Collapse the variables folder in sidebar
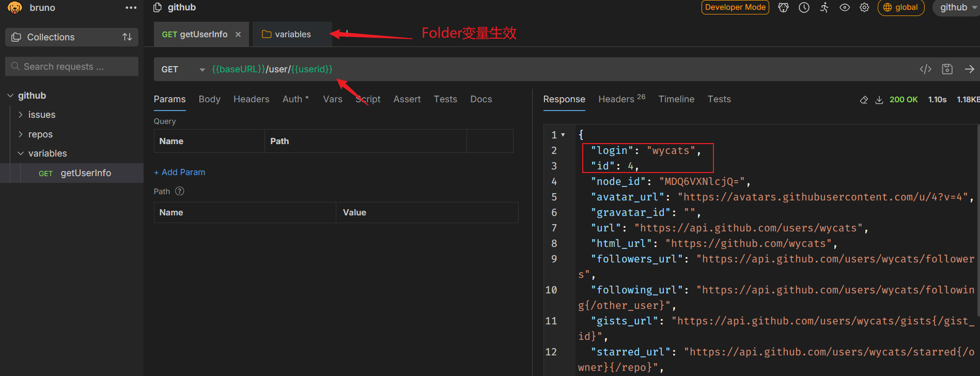The width and height of the screenshot is (980, 376). pos(21,153)
